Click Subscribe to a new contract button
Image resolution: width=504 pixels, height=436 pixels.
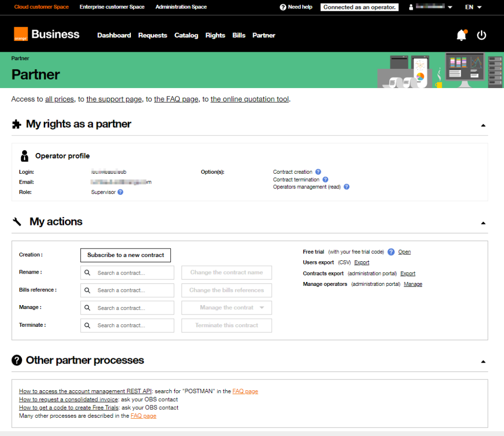(x=126, y=255)
